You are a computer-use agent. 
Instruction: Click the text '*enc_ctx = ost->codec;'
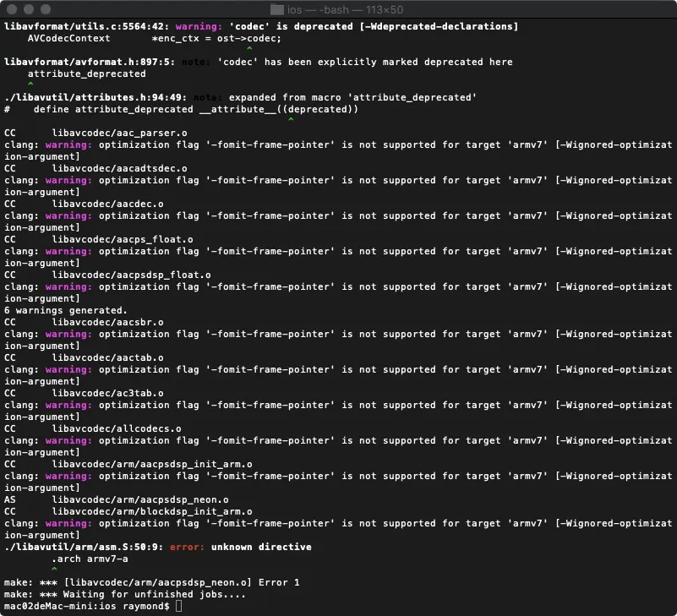(216, 38)
